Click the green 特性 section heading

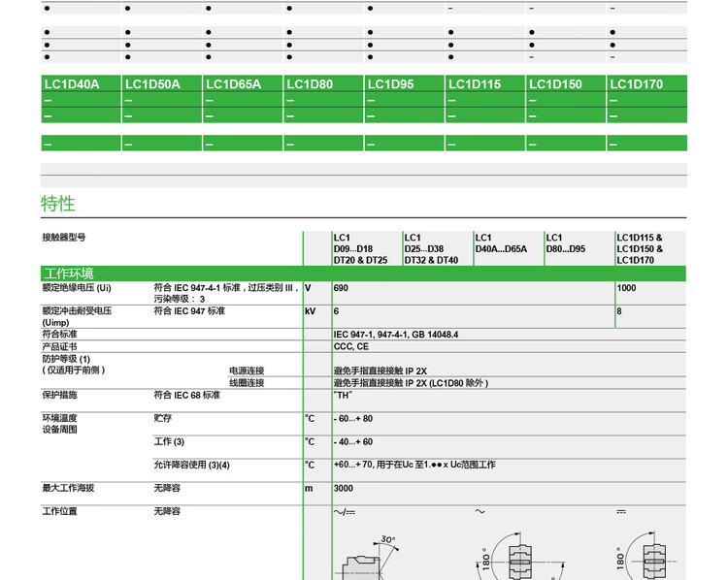point(58,204)
